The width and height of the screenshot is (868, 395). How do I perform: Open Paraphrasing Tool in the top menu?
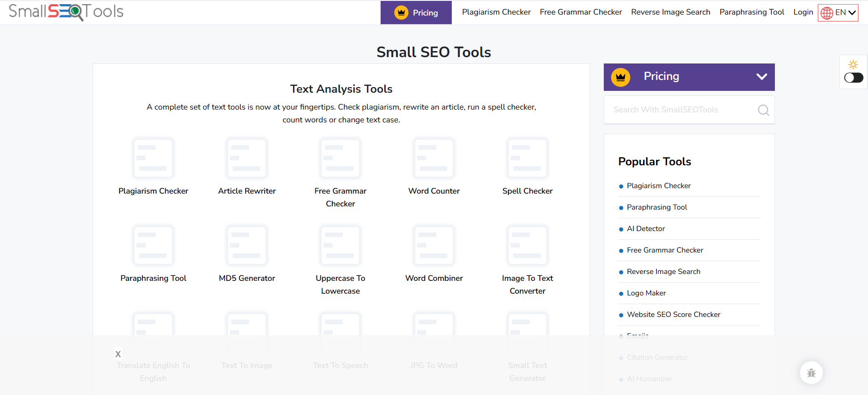pos(752,12)
